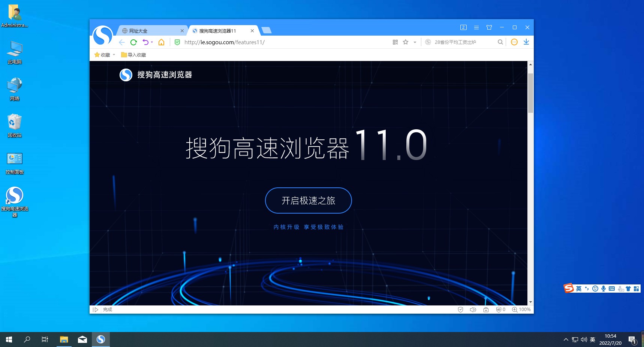
Task: Expand the undo closed tabs dropdown arrow
Action: point(152,42)
